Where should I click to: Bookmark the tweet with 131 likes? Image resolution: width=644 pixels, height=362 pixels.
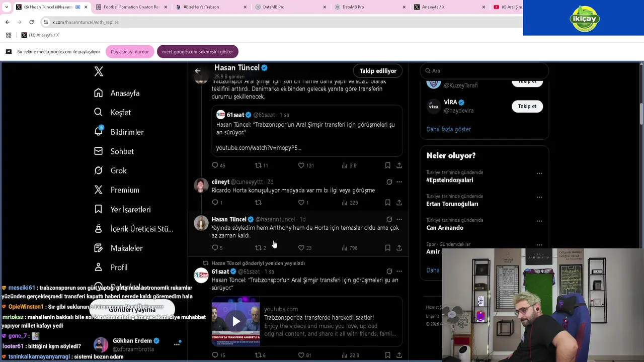(x=387, y=165)
